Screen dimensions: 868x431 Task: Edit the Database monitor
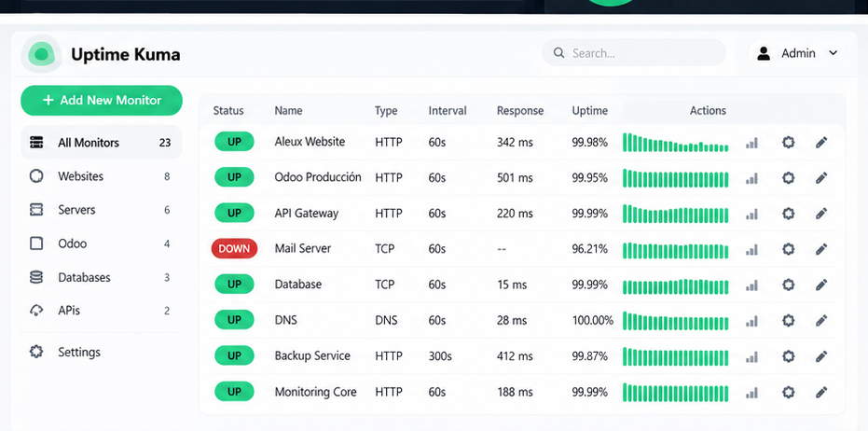coord(821,285)
